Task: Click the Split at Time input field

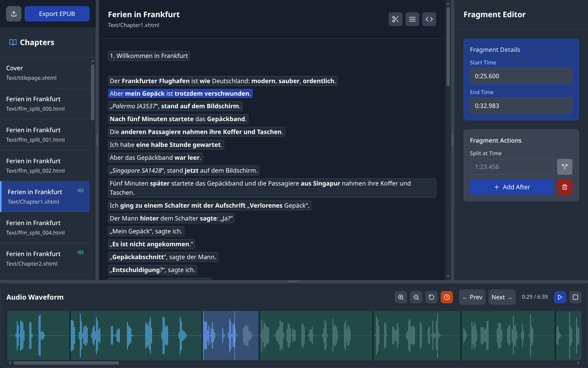Action: pos(512,167)
